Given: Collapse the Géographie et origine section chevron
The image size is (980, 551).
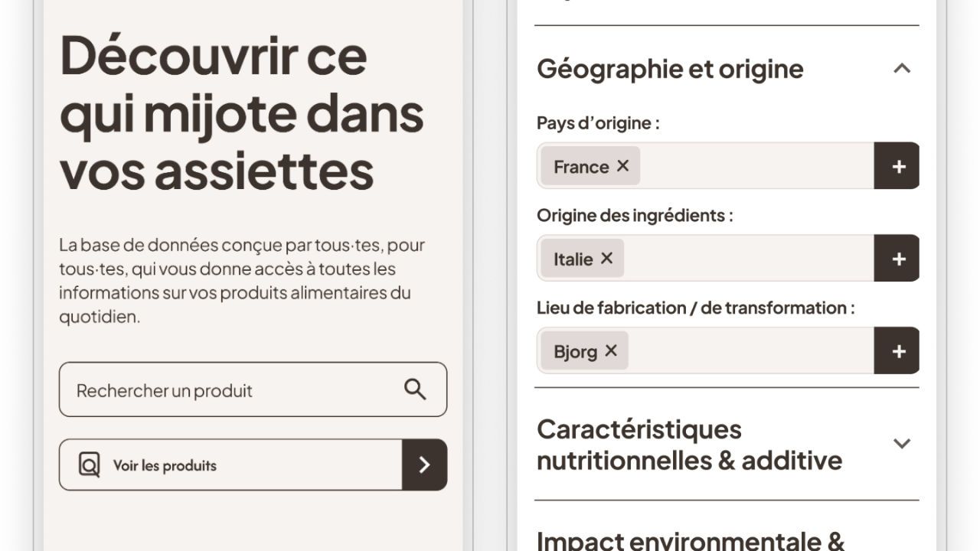Looking at the screenshot, I should point(902,69).
